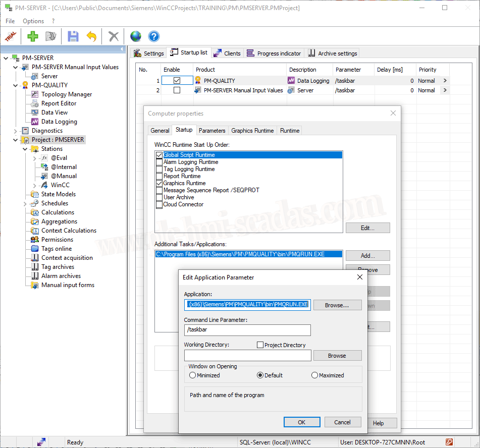
Task: Click the OK button in dialog
Action: click(302, 422)
